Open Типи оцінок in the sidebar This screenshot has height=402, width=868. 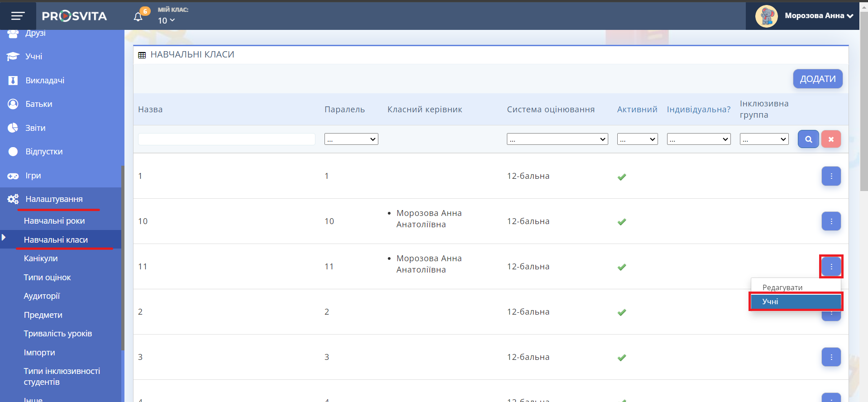click(47, 278)
